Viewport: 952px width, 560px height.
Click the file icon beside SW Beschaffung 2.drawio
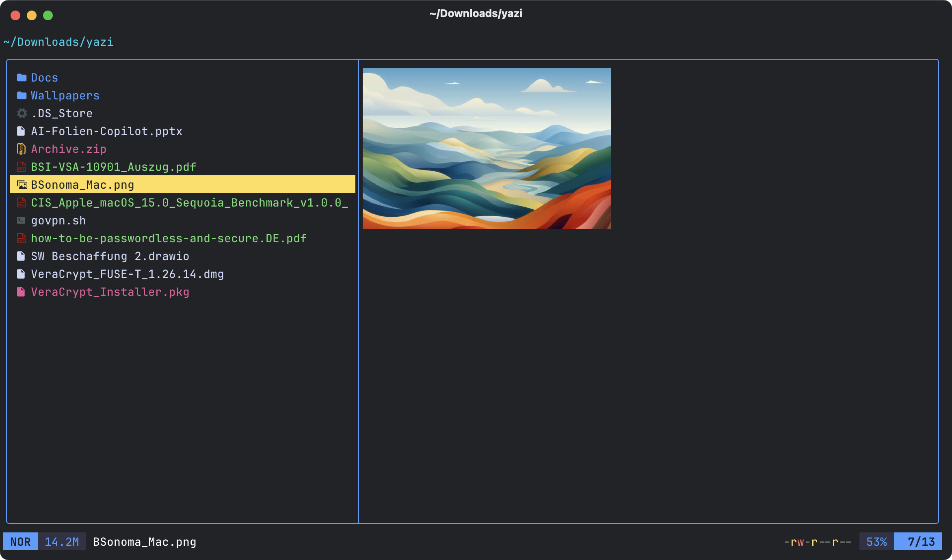21,256
